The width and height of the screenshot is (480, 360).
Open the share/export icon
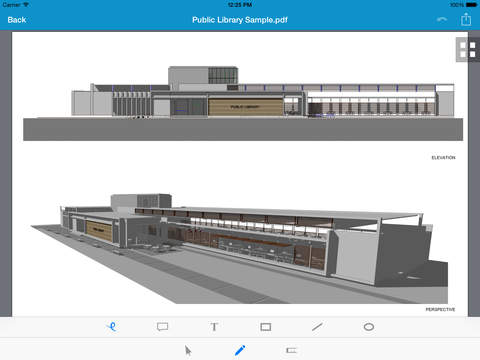click(x=466, y=19)
